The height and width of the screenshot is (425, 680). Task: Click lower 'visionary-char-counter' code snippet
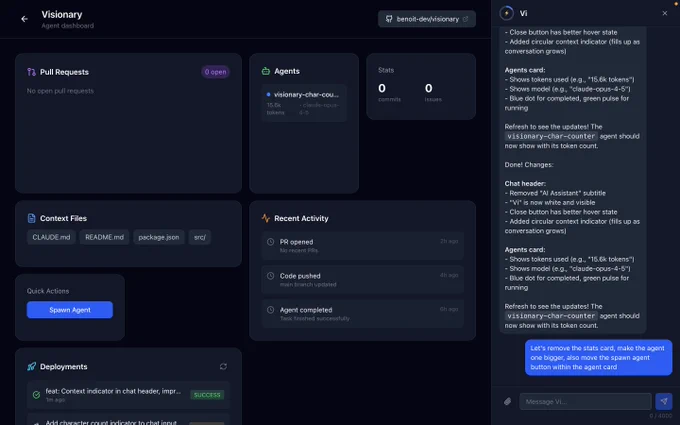551,316
